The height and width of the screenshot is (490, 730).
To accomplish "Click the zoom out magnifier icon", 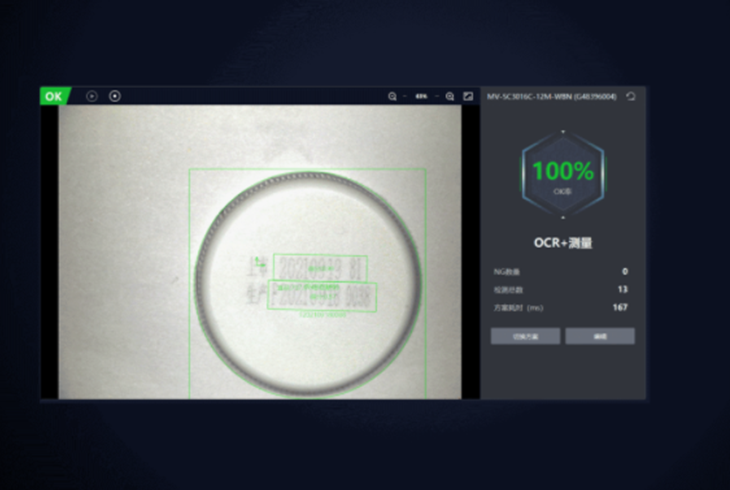I will [x=393, y=96].
